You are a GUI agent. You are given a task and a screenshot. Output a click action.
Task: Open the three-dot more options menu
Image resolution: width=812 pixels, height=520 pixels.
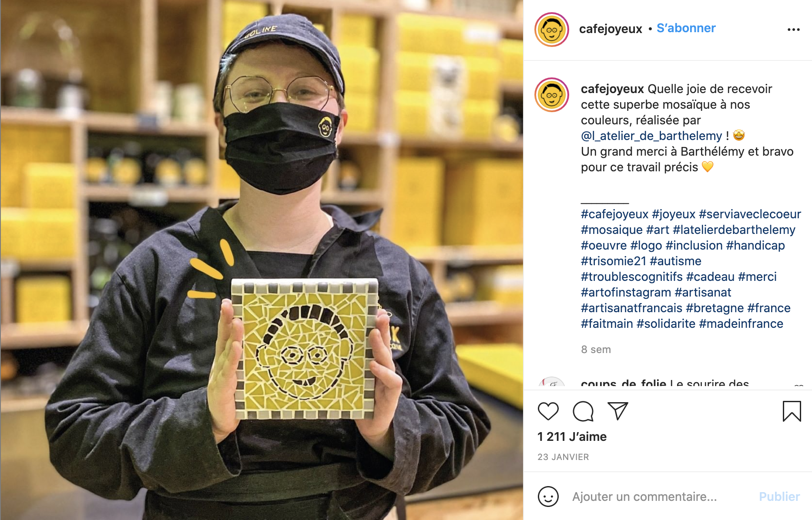[793, 30]
